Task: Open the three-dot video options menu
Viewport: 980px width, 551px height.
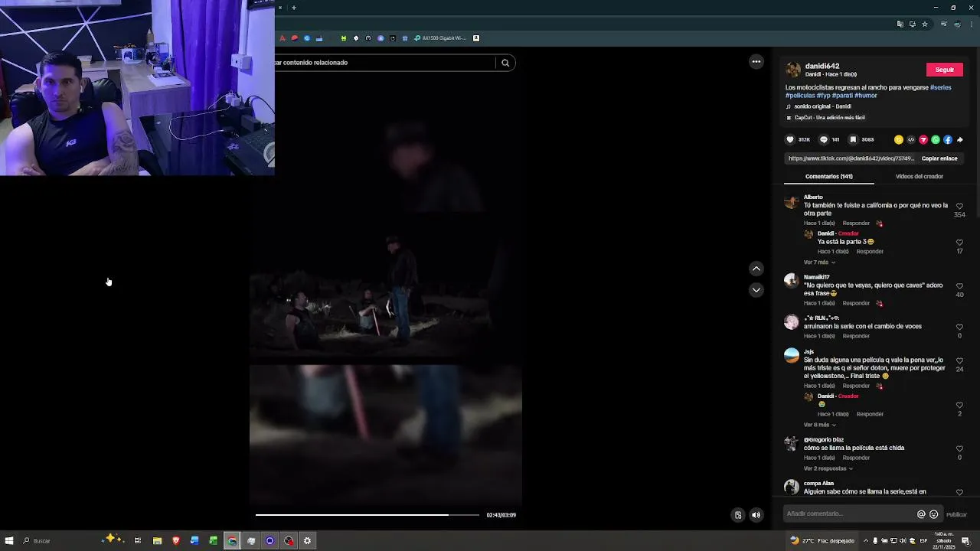Action: pos(756,62)
